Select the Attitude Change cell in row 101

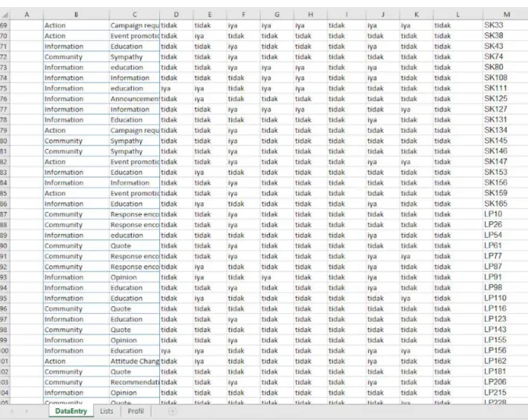135,361
